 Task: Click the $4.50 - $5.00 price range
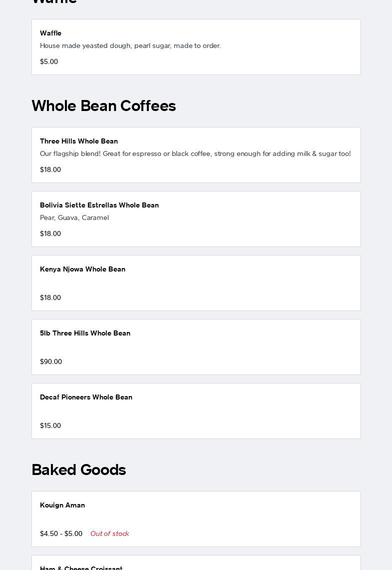click(x=61, y=533)
